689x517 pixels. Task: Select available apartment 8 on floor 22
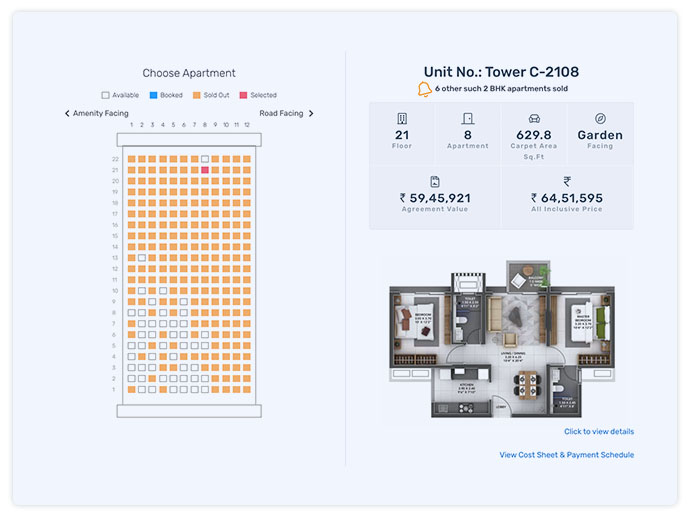(205, 159)
